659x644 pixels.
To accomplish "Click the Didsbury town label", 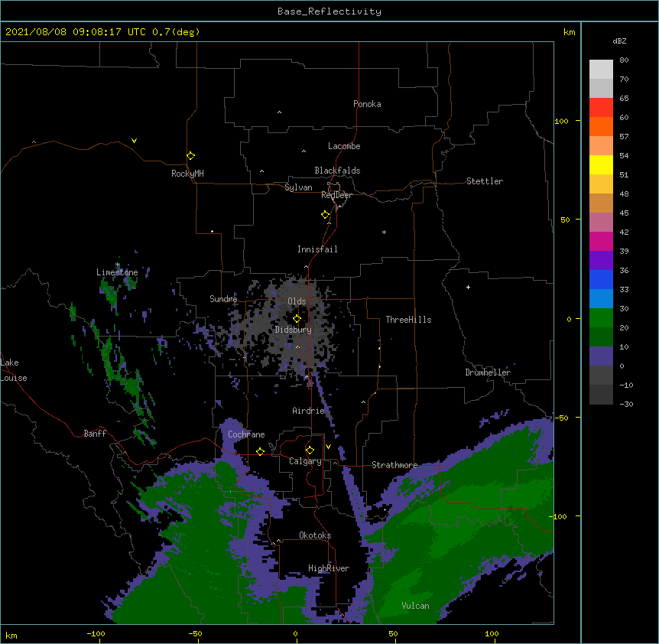I will click(x=294, y=330).
